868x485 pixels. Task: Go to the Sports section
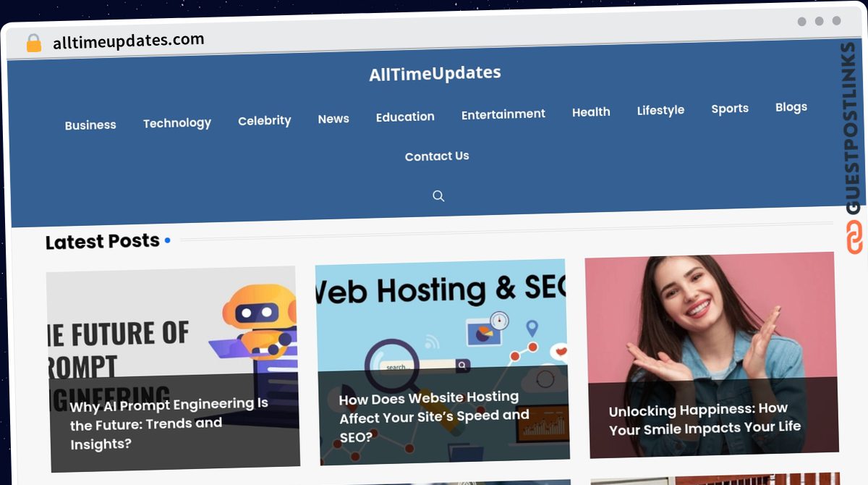coord(730,109)
